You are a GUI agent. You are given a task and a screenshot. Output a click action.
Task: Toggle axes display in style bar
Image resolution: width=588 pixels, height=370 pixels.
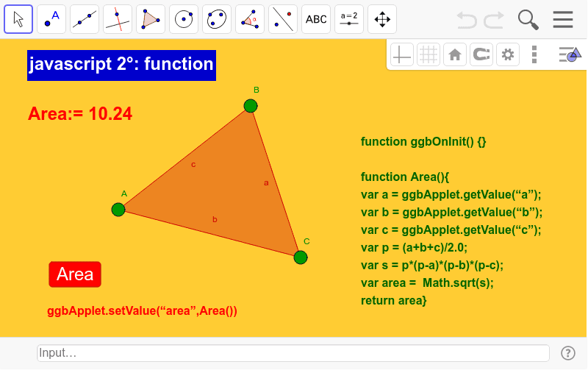(401, 54)
